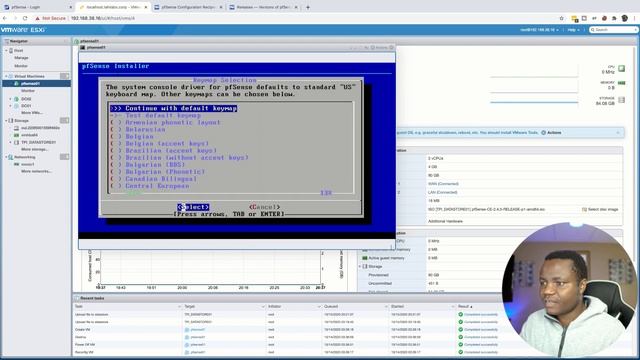Select Monitor under Host in Navigator
The height and width of the screenshot is (360, 640).
(x=21, y=66)
